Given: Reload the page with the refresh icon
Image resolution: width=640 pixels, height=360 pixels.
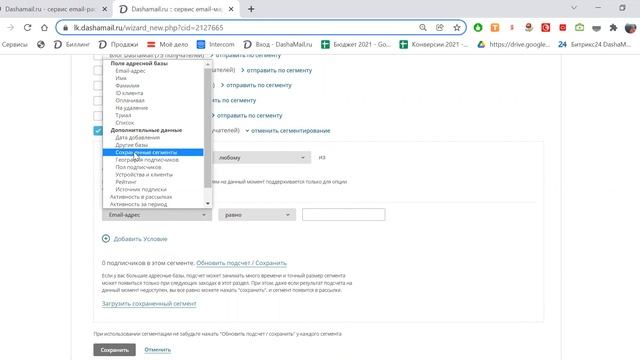Looking at the screenshot, I should pos(27,28).
